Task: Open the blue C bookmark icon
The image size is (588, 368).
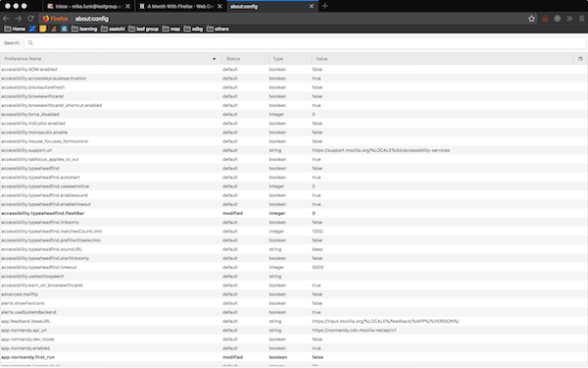Action: coord(64,28)
